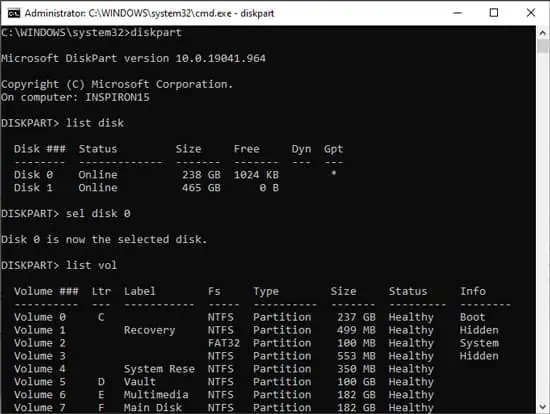Minimize the diskpart command window
Image resolution: width=550 pixels, height=414 pixels.
[x=457, y=13]
